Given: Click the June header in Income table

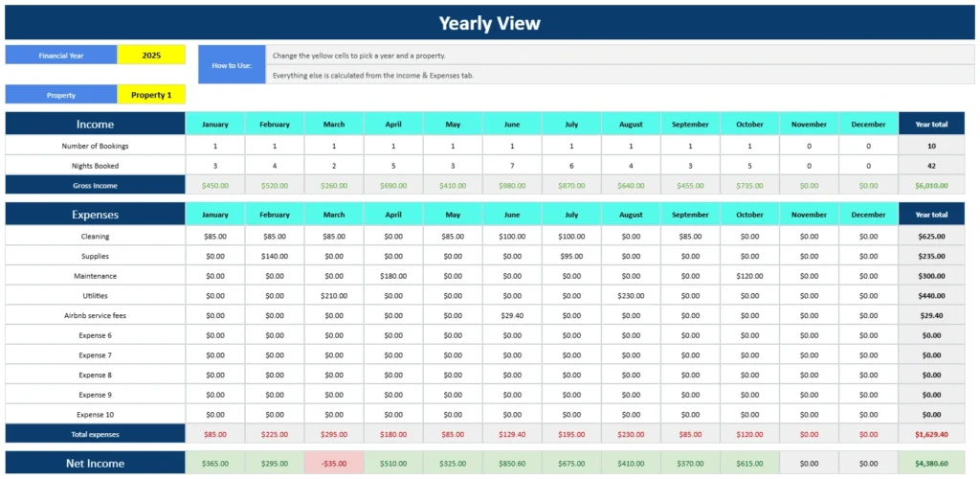Looking at the screenshot, I should [512, 124].
